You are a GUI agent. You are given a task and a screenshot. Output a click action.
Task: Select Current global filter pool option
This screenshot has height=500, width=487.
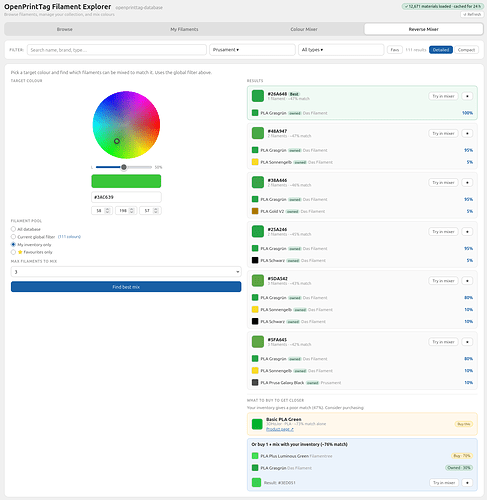click(x=13, y=237)
